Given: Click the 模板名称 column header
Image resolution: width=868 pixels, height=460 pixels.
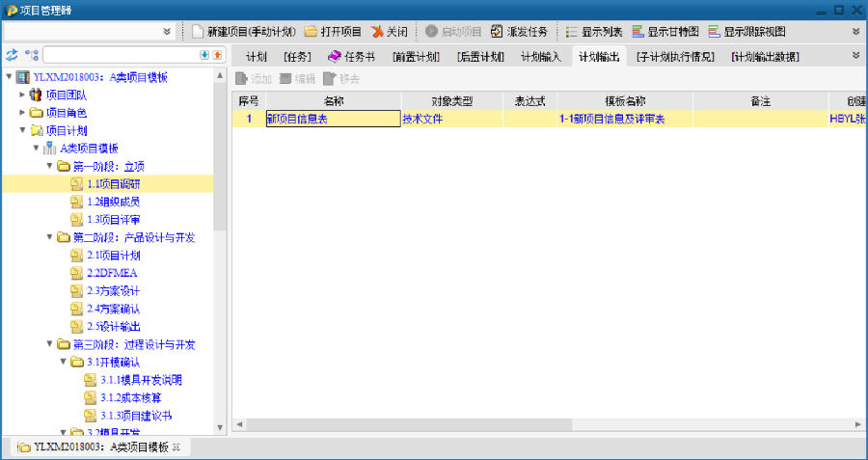Looking at the screenshot, I should point(625,101).
